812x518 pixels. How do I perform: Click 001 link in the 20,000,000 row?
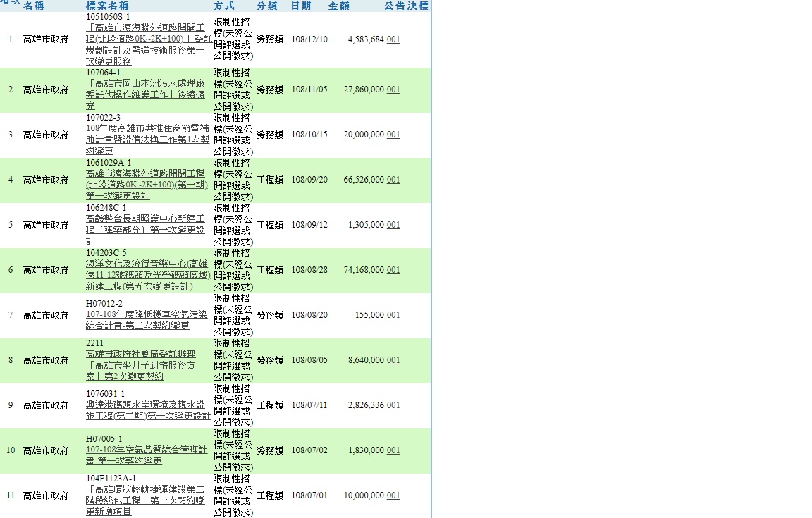pyautogui.click(x=393, y=135)
